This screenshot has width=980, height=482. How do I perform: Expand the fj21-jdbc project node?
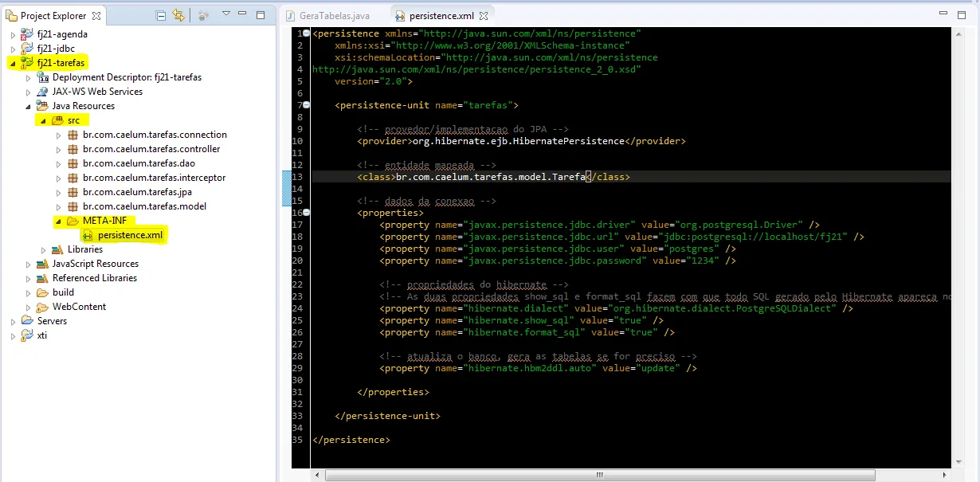13,49
